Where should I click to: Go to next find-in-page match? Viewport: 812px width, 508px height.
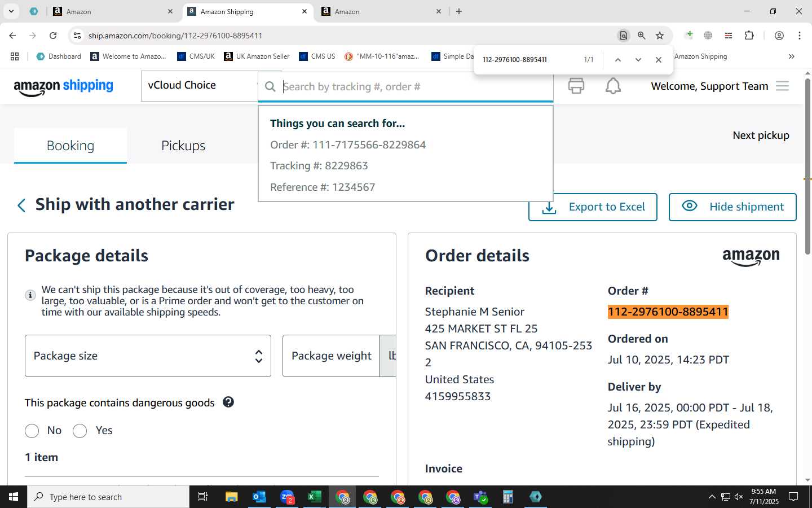(638, 59)
